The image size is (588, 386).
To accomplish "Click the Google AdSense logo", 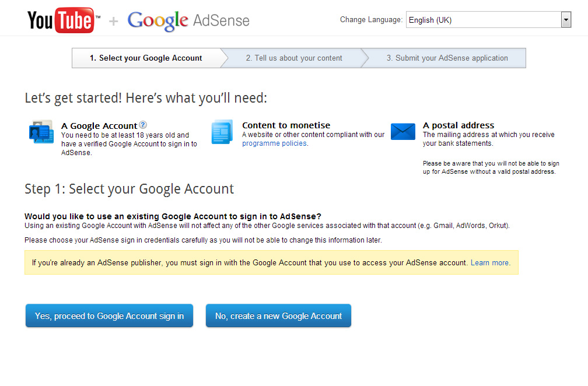I will [x=188, y=20].
